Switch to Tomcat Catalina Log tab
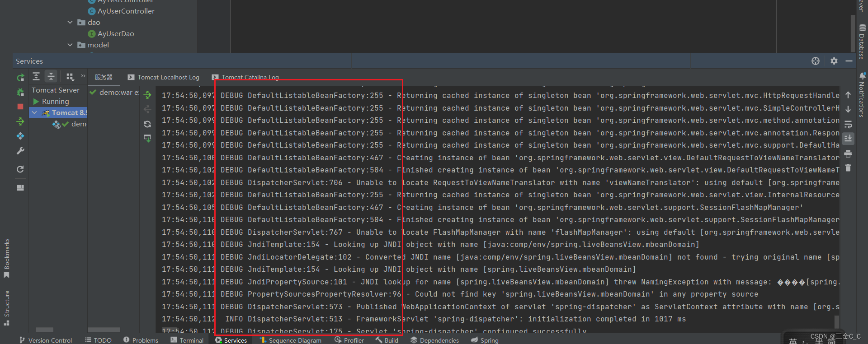868x344 pixels. coord(245,77)
